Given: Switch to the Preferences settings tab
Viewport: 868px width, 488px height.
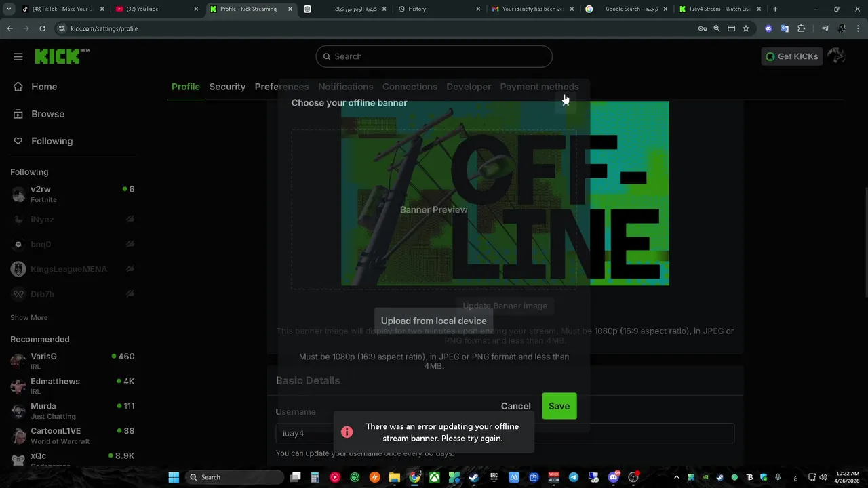Looking at the screenshot, I should point(281,87).
